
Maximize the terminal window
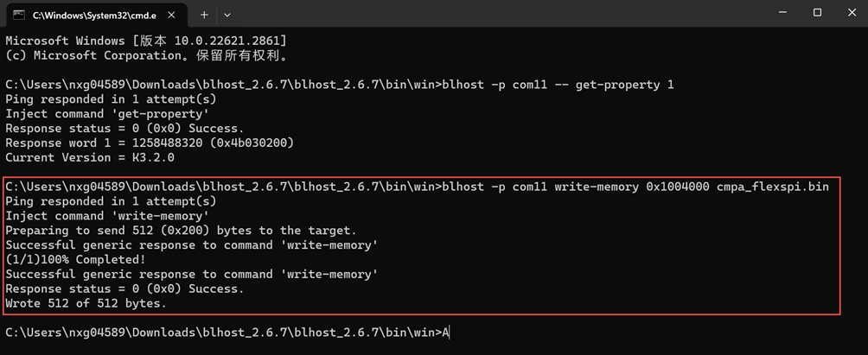[x=817, y=13]
